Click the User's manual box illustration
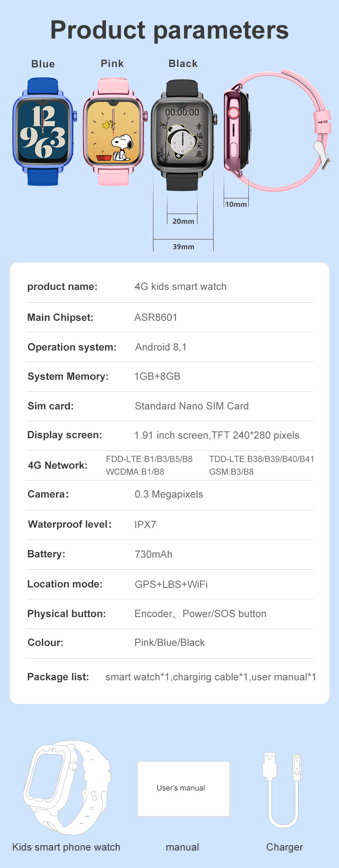This screenshot has width=339, height=868. [x=183, y=789]
